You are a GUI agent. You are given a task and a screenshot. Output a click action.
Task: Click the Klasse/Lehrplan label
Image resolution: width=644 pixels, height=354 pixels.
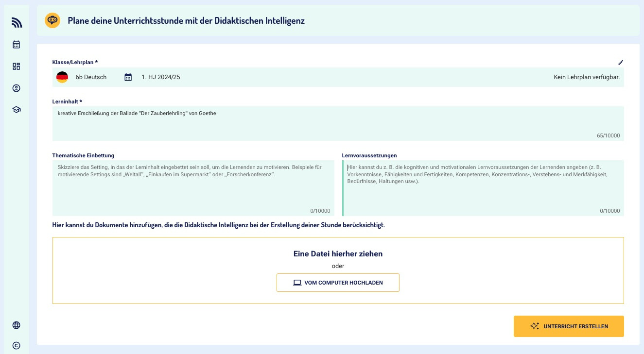click(x=75, y=62)
